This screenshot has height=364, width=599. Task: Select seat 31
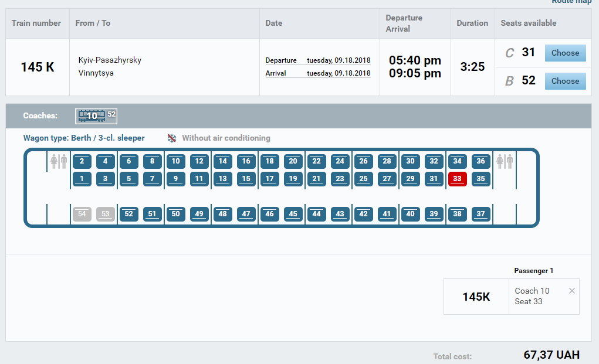(x=434, y=179)
